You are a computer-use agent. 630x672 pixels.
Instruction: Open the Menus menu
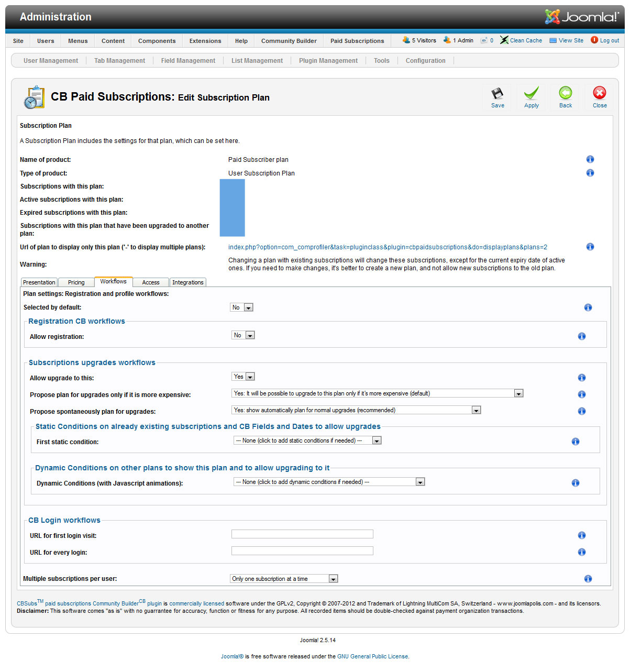pos(78,41)
